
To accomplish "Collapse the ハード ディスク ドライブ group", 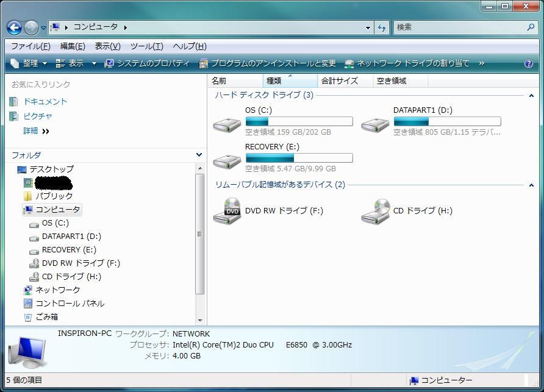I will tap(531, 95).
